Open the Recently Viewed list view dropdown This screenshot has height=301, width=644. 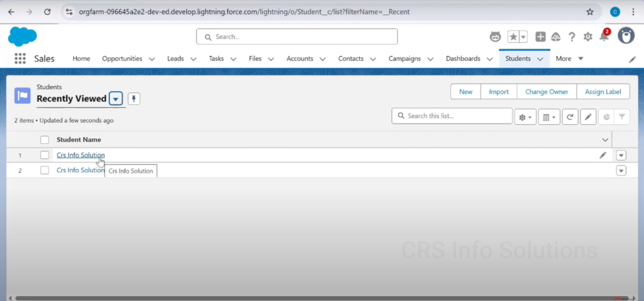tap(116, 99)
